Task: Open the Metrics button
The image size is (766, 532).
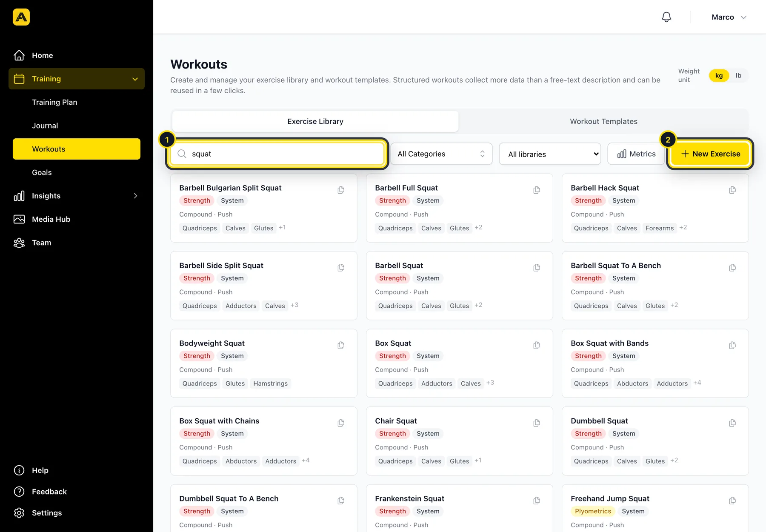Action: coord(636,154)
